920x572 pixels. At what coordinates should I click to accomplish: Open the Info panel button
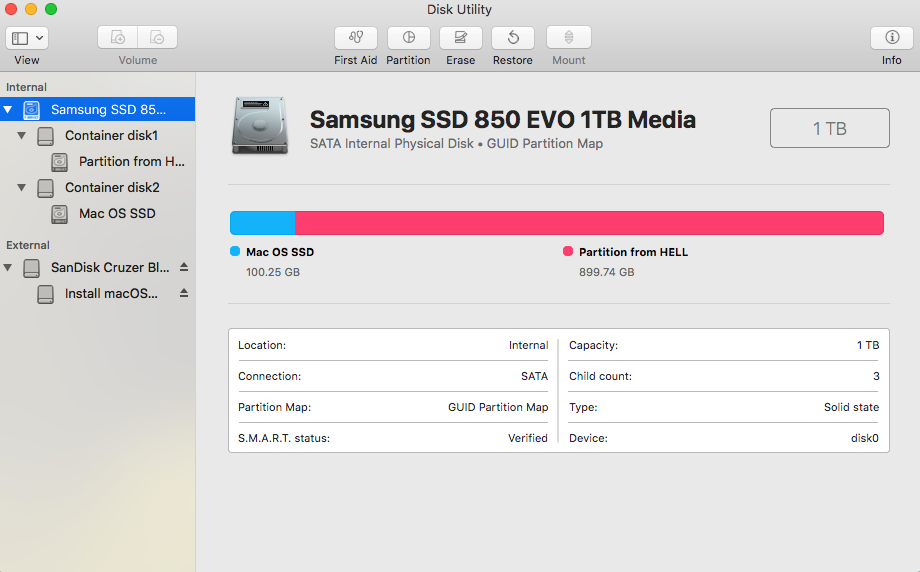pos(892,38)
